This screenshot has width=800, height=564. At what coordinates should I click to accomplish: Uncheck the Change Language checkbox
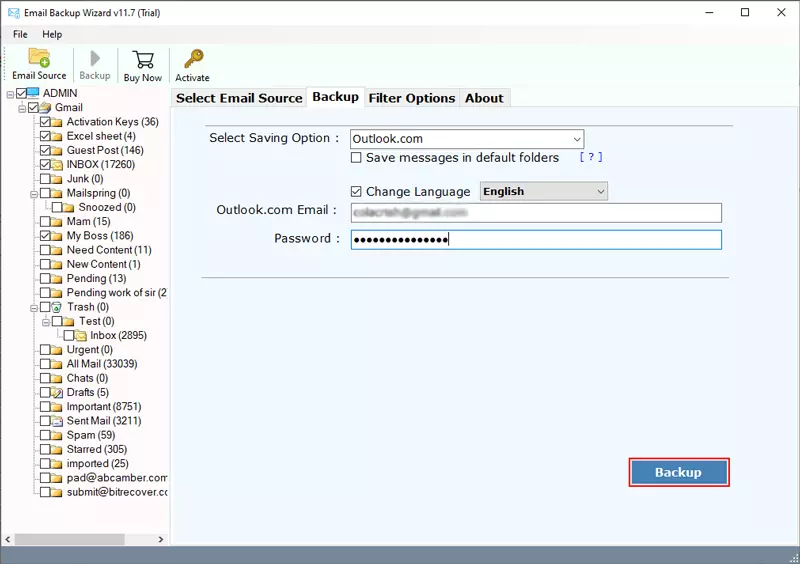[x=356, y=191]
